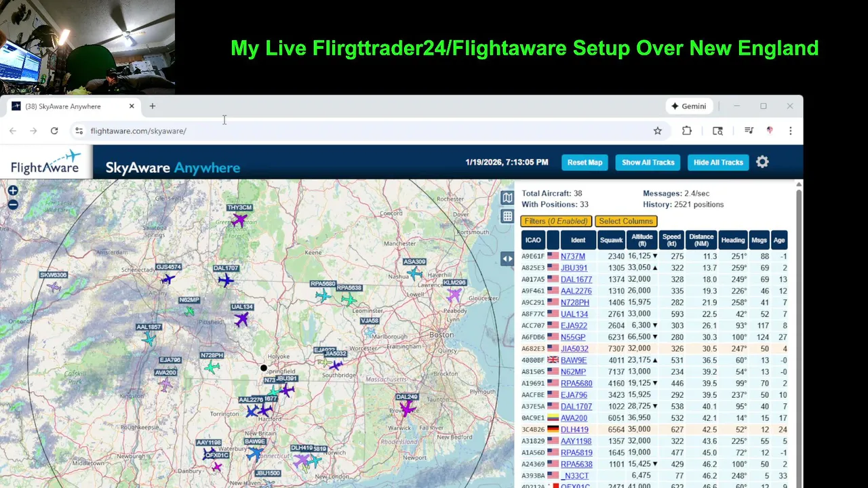Select ASA309 aircraft on the map
Screen dimensions: 868x488
414,273
